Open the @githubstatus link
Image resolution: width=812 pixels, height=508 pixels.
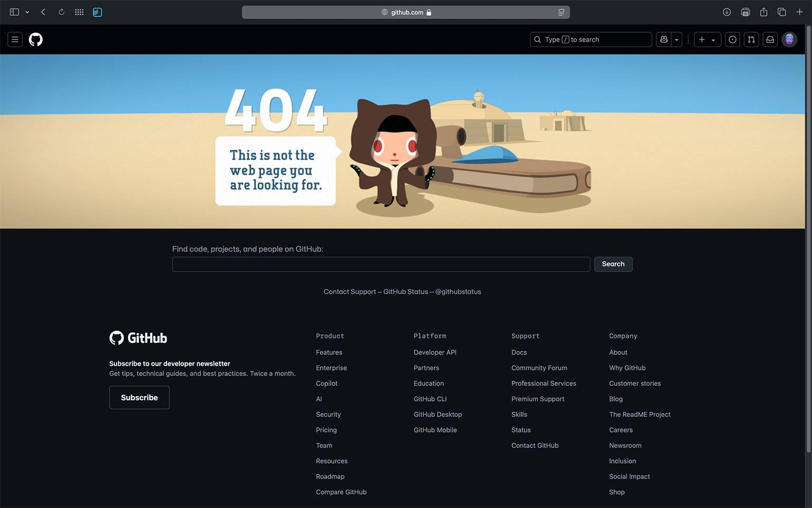click(458, 292)
